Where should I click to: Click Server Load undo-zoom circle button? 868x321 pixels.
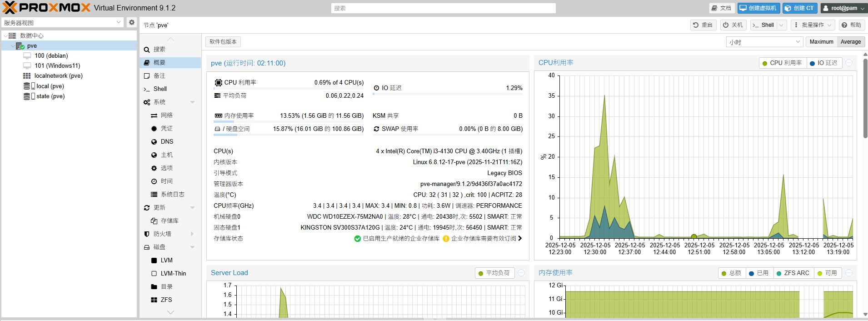click(x=521, y=273)
